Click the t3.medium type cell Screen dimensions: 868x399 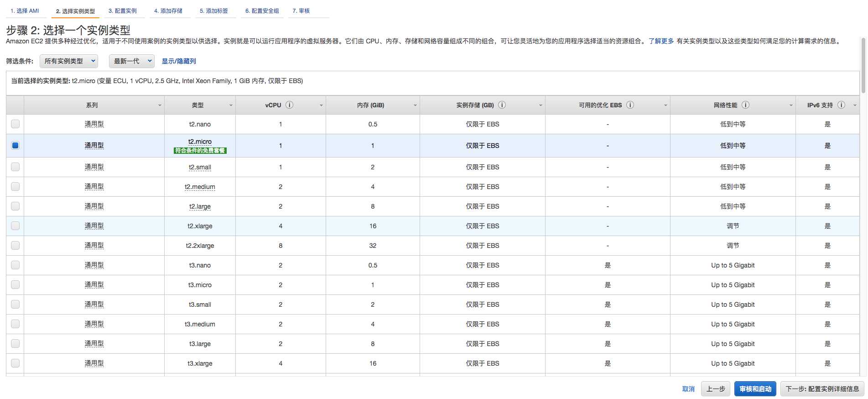pyautogui.click(x=200, y=324)
